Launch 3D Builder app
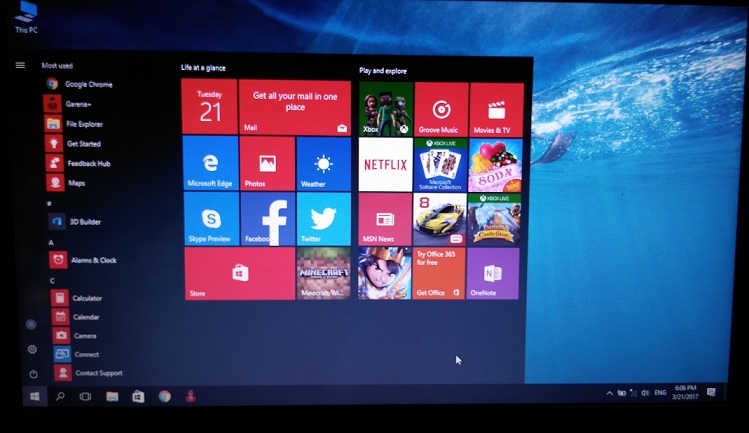Viewport: 749px width, 433px height. pos(75,221)
